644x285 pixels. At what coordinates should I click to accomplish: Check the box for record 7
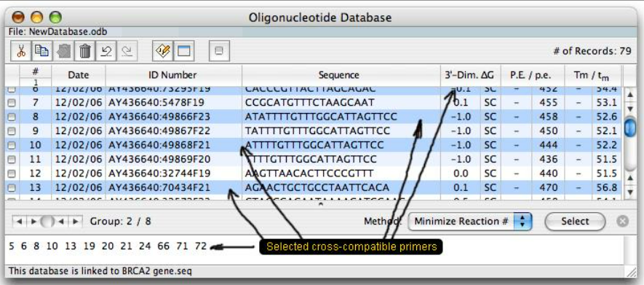pos(12,103)
